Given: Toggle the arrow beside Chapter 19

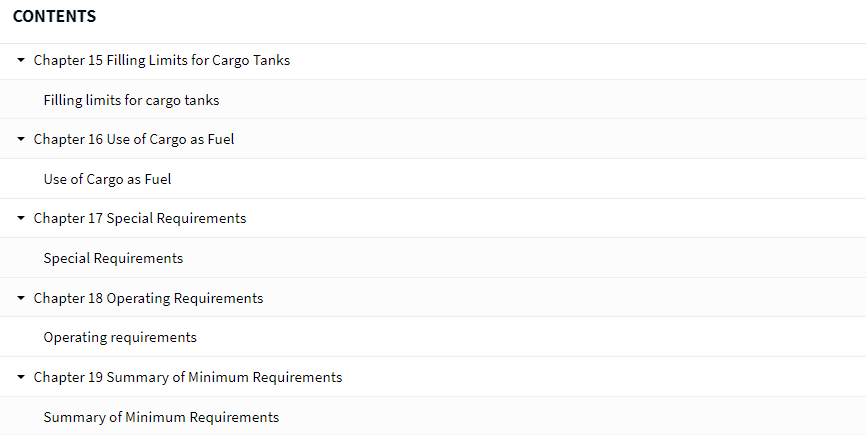Looking at the screenshot, I should tap(21, 377).
